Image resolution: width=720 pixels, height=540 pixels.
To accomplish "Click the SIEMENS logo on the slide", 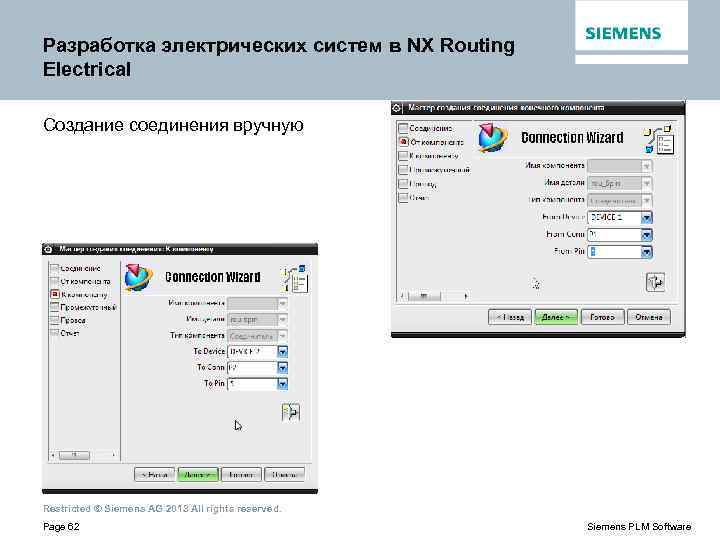I will (623, 33).
